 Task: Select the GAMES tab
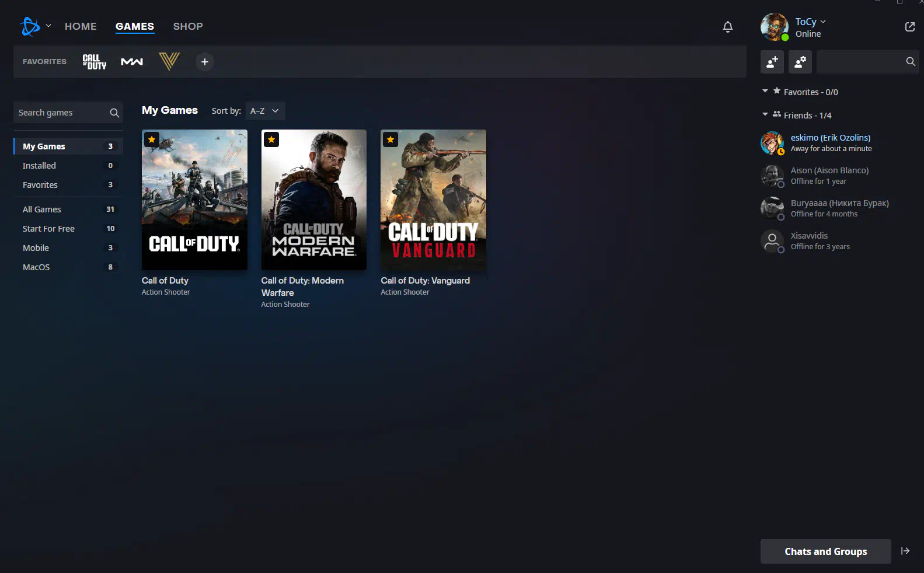[135, 26]
